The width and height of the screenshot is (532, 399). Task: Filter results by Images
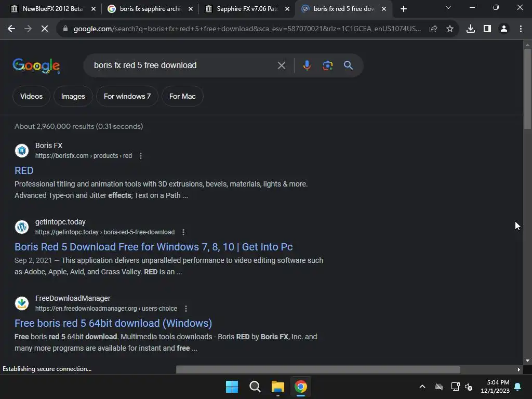73,96
